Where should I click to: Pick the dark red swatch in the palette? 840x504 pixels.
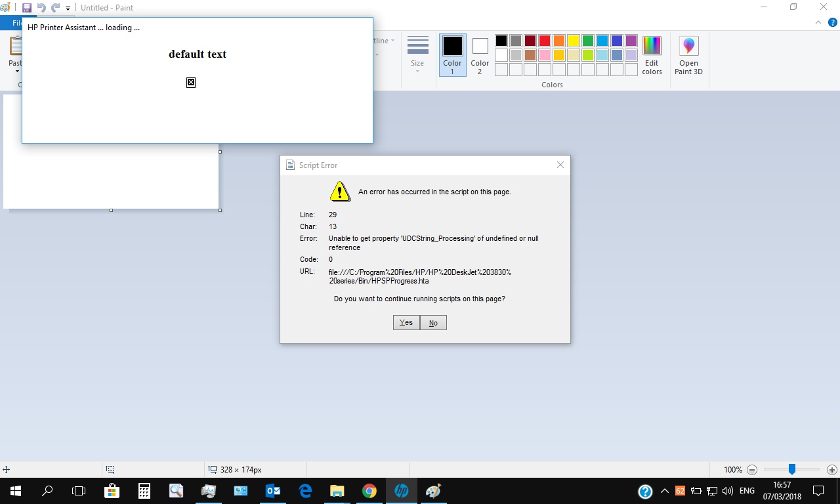coord(530,41)
